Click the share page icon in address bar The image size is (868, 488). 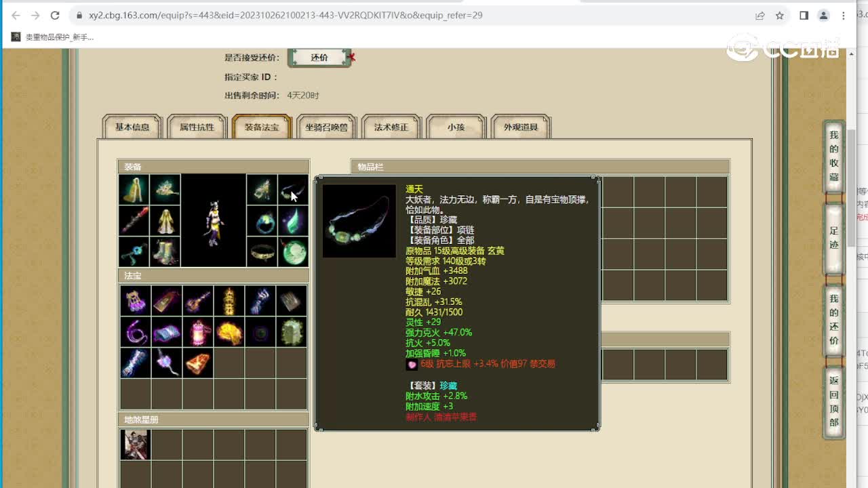click(760, 15)
